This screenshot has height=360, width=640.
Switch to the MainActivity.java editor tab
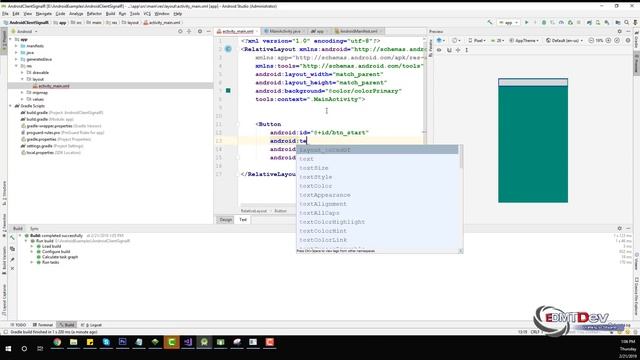coord(284,31)
